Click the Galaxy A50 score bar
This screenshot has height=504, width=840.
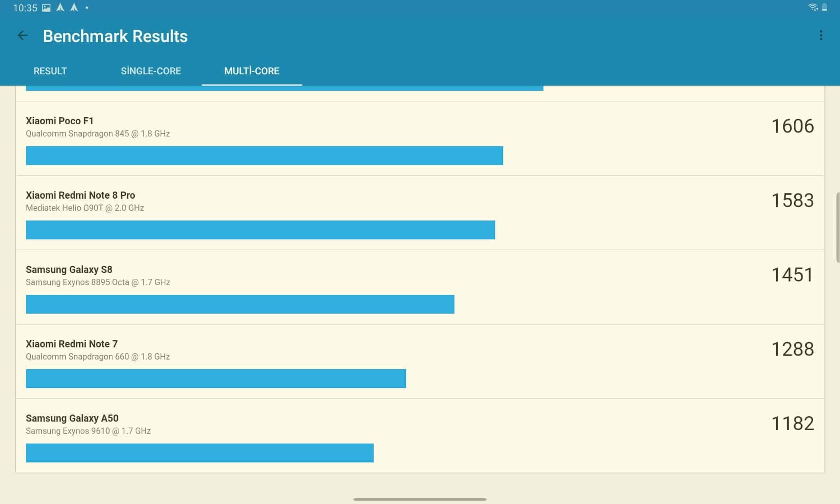[x=199, y=453]
